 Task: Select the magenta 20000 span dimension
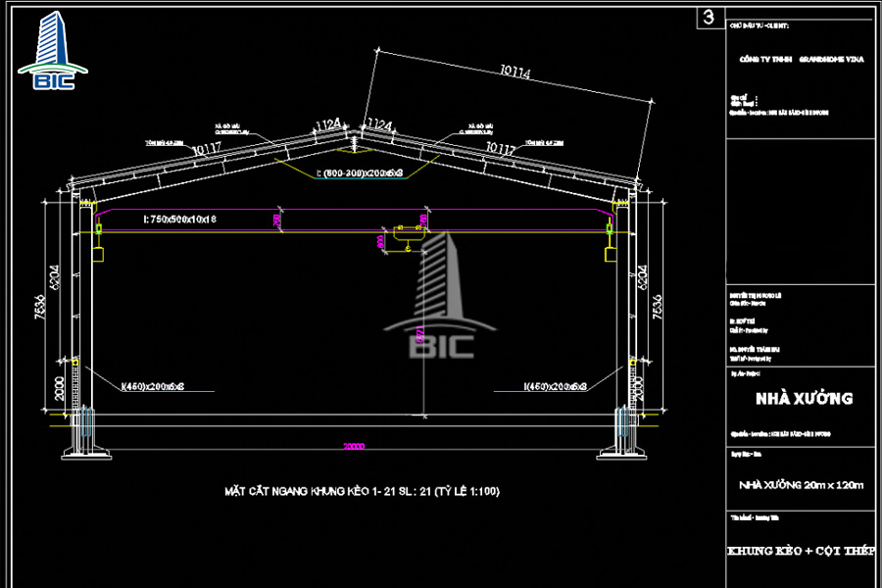(x=353, y=446)
